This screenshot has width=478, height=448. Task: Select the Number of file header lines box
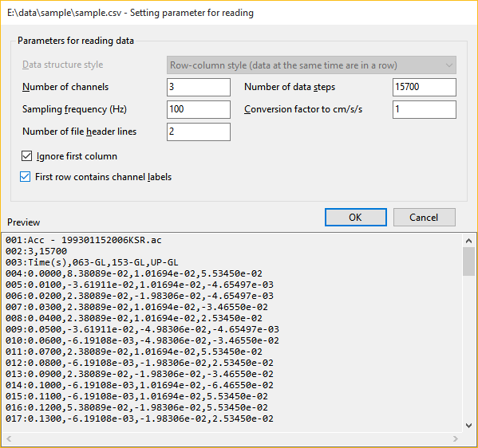pyautogui.click(x=199, y=132)
